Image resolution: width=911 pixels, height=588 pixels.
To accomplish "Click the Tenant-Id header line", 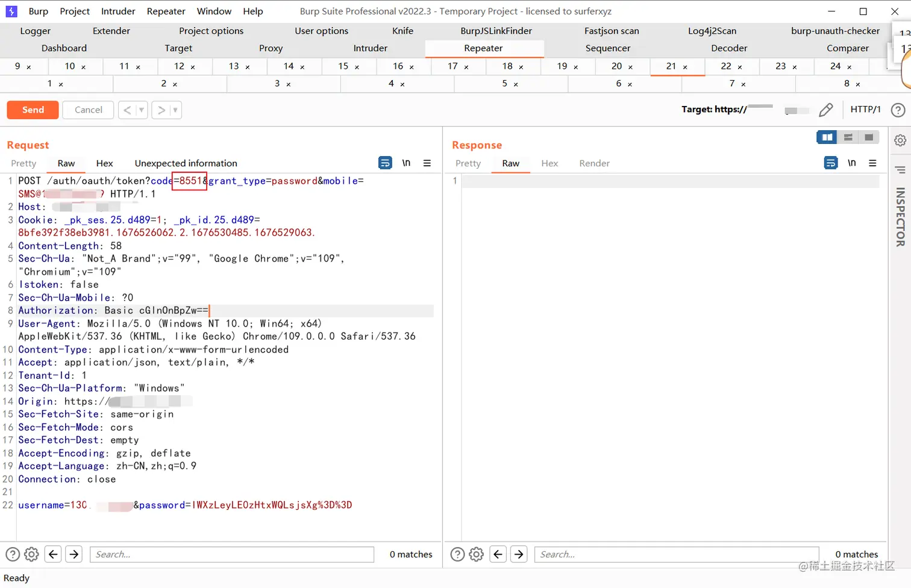I will pos(52,375).
